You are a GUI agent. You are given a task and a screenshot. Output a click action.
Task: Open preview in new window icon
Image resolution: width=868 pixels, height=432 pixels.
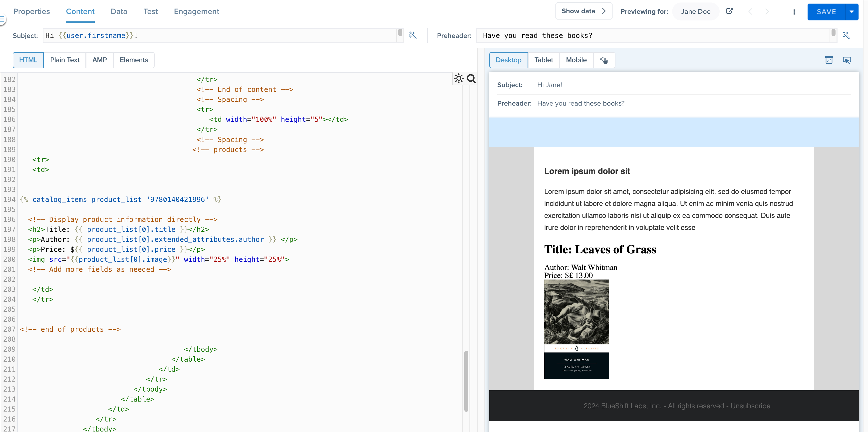(729, 11)
